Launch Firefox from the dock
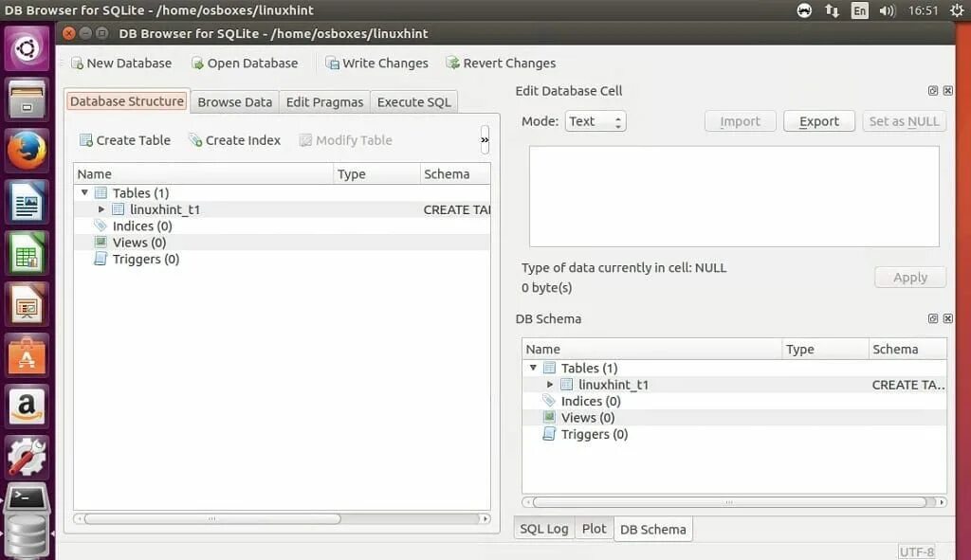This screenshot has width=971, height=560. 27,151
